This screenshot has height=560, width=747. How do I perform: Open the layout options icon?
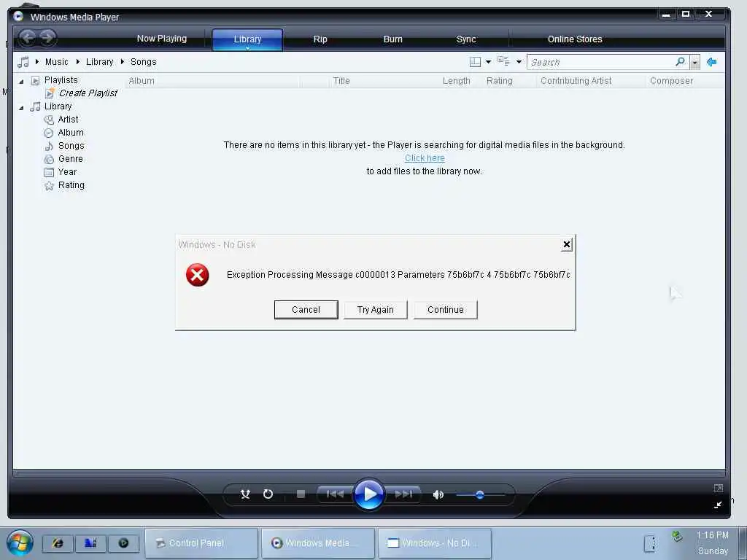coord(475,62)
